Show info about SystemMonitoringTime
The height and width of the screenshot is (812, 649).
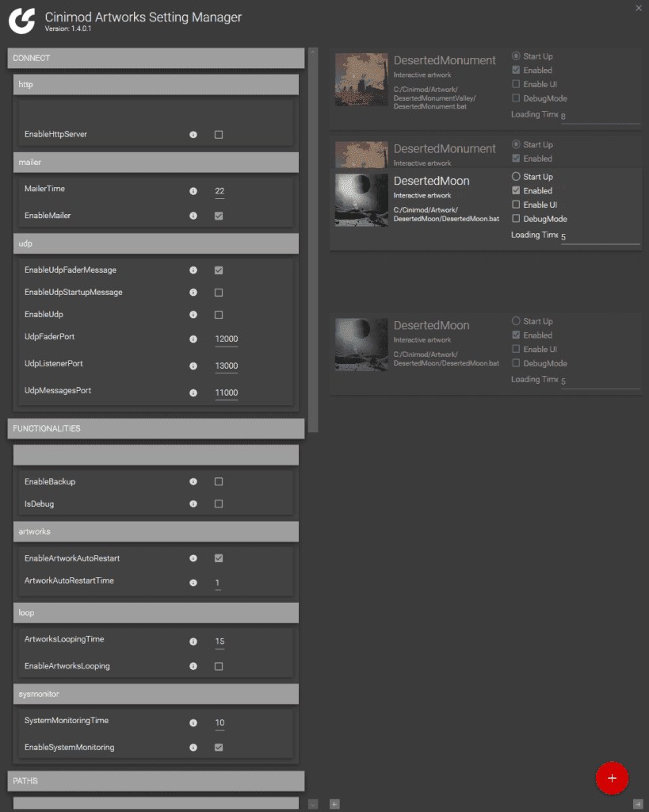(193, 723)
